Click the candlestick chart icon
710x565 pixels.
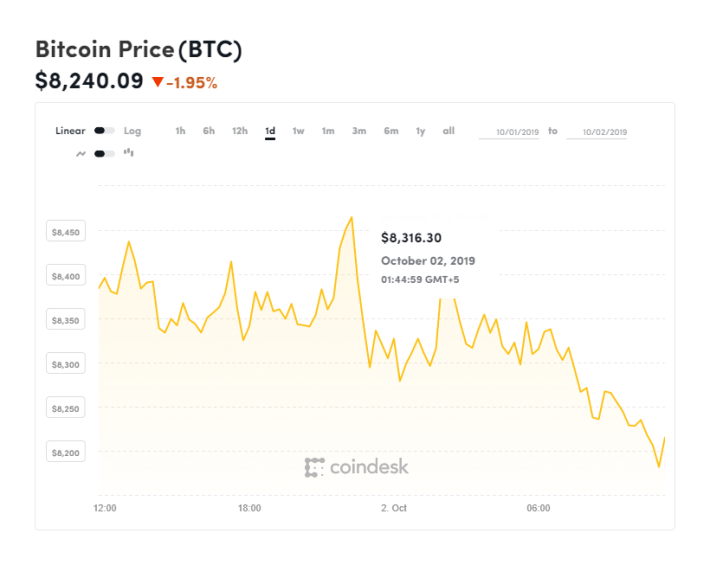[129, 153]
